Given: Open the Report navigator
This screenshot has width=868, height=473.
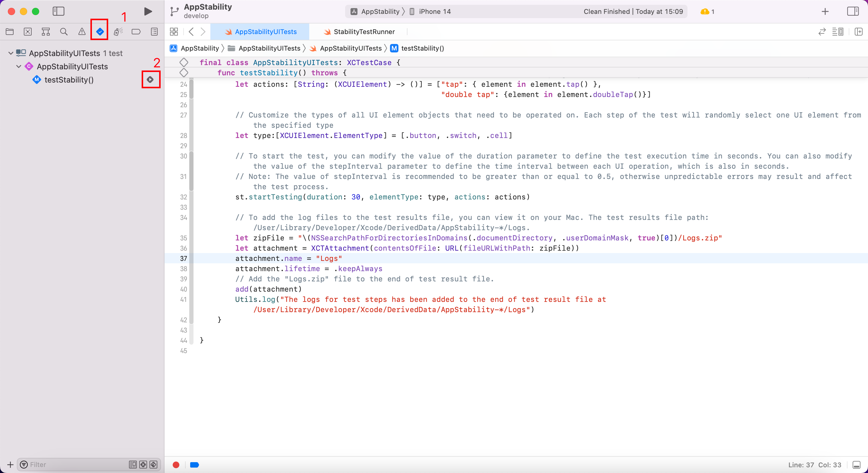Looking at the screenshot, I should [x=154, y=32].
